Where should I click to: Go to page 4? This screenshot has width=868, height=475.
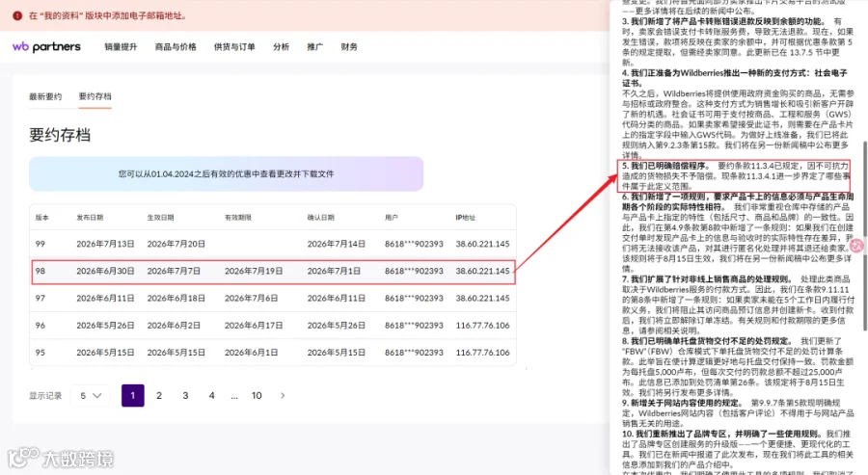click(x=211, y=396)
